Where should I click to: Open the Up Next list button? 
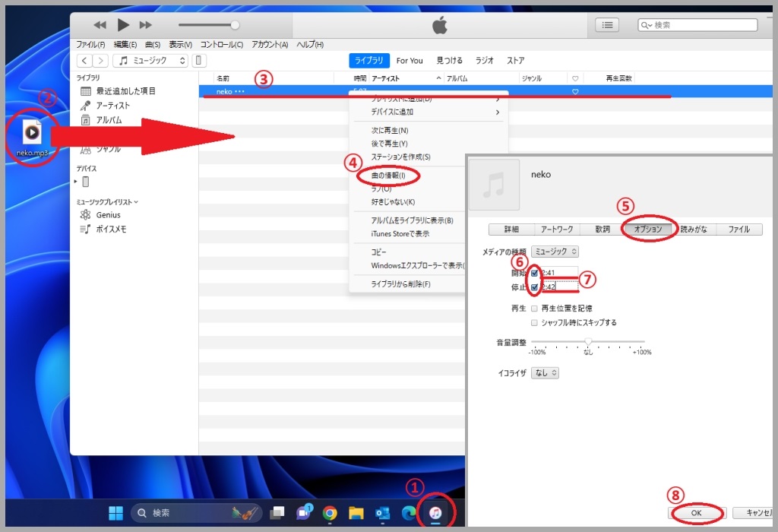(x=607, y=25)
